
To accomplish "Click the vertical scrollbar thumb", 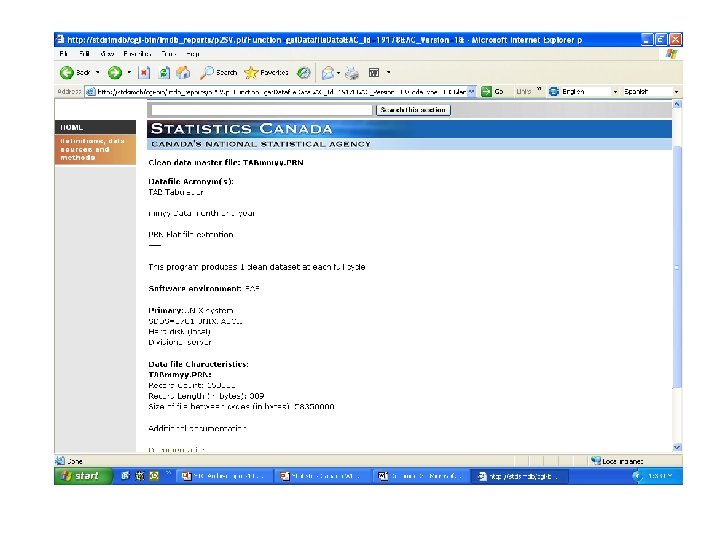I will pyautogui.click(x=677, y=266).
